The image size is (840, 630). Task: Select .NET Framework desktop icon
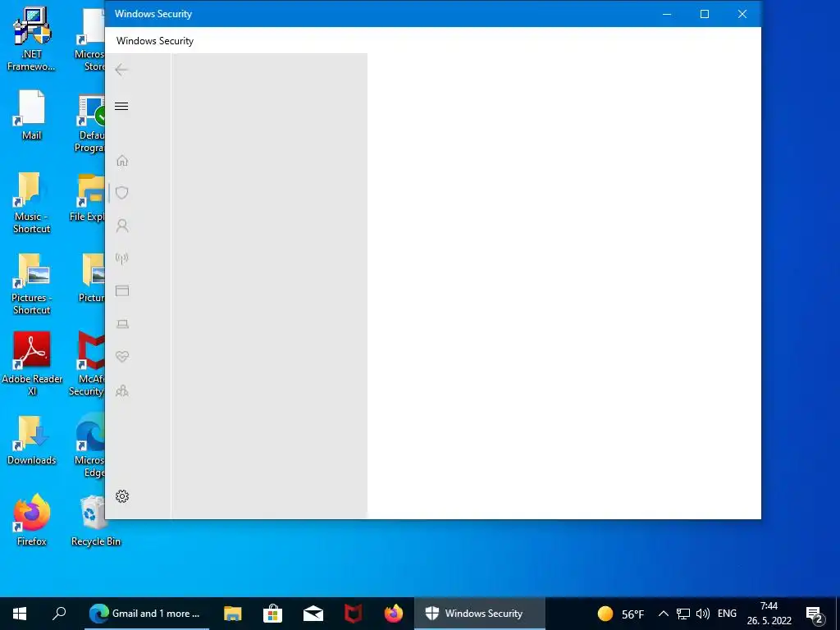pos(32,39)
